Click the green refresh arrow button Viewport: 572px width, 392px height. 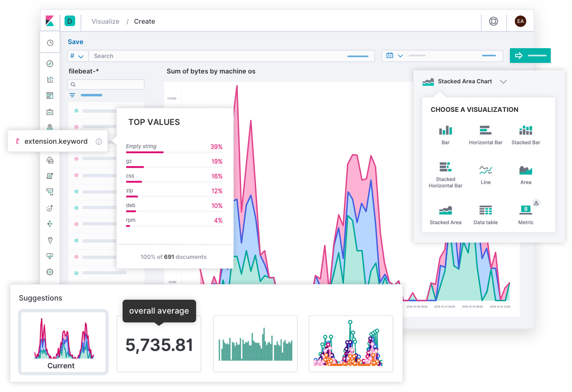coord(530,56)
